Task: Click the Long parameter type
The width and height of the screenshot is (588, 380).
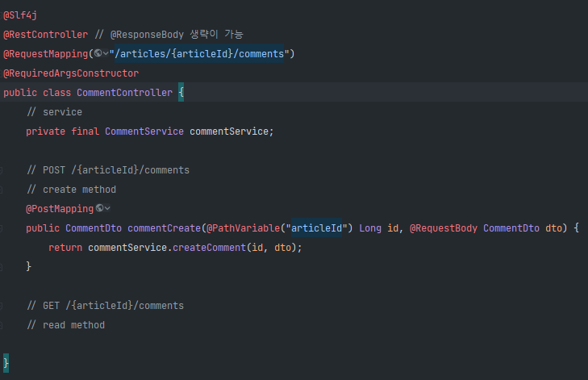Action: [x=370, y=228]
